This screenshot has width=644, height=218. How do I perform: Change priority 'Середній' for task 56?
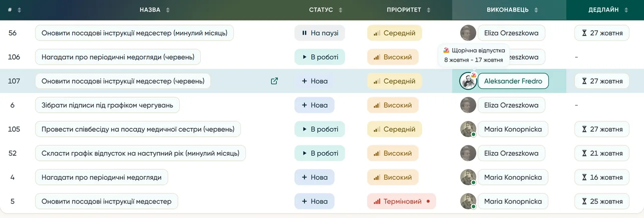395,33
